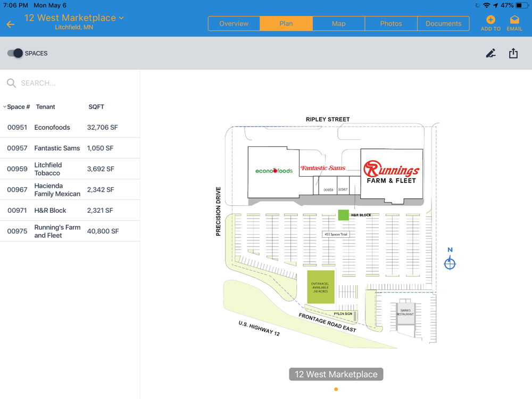
Task: Tap the battery status icon
Action: [521, 5]
